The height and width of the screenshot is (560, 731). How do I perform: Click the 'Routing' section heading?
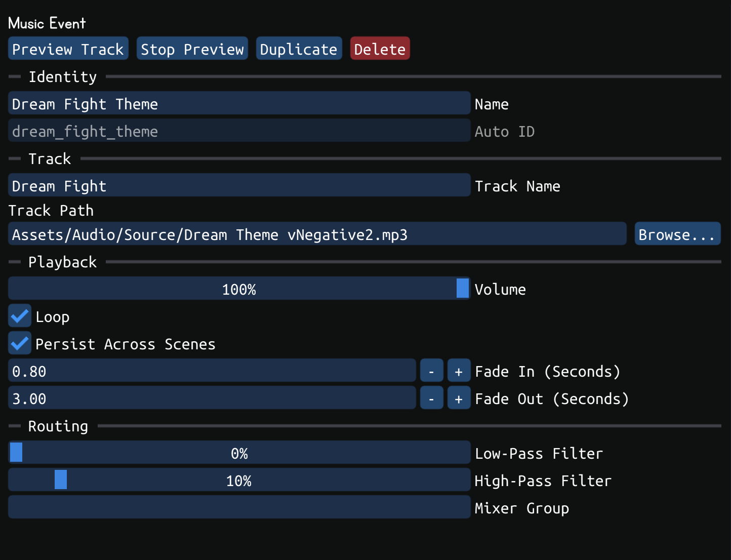point(58,426)
